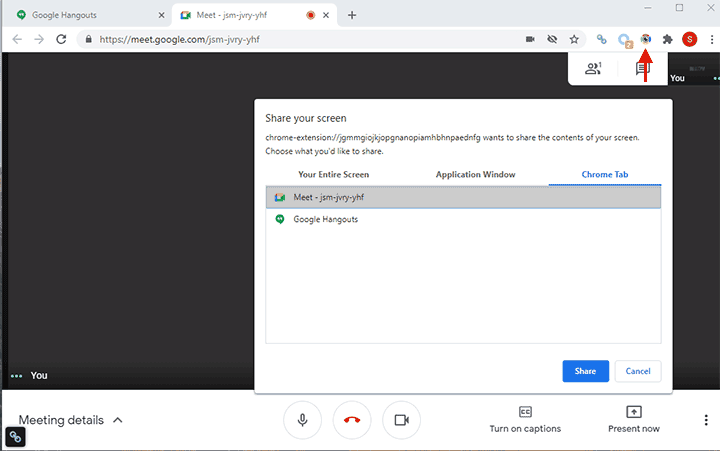
Task: Cancel the screen share dialog
Action: pyautogui.click(x=638, y=371)
